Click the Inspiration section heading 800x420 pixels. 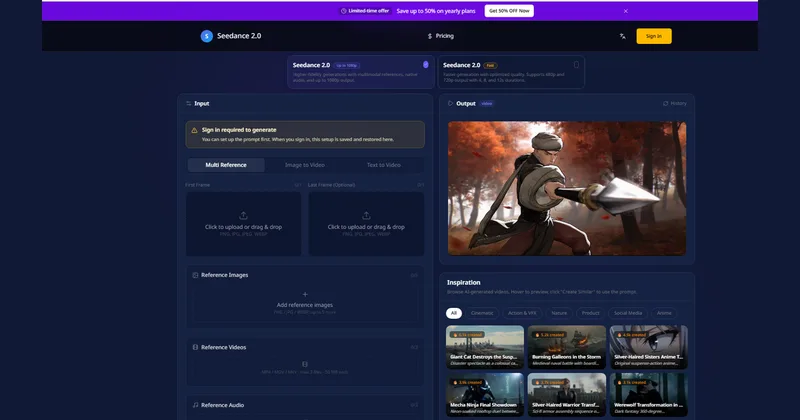(x=463, y=282)
